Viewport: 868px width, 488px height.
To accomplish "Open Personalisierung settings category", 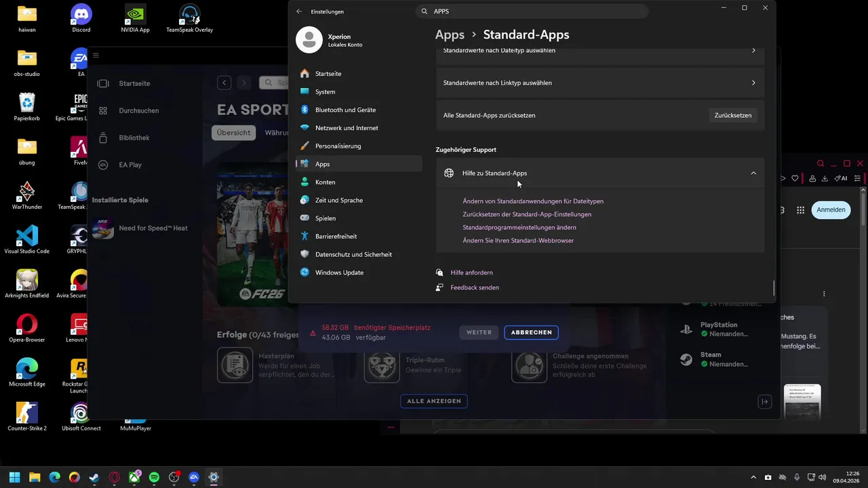I will [359, 146].
